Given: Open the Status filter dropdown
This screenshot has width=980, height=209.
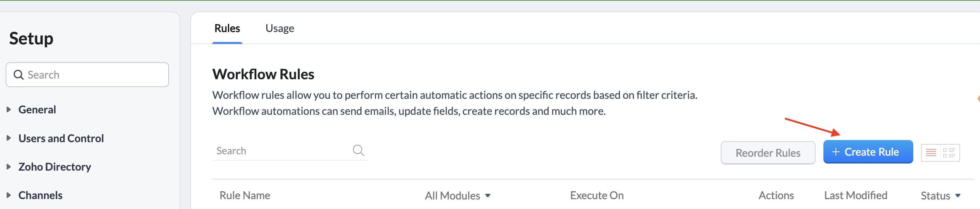Looking at the screenshot, I should (940, 196).
